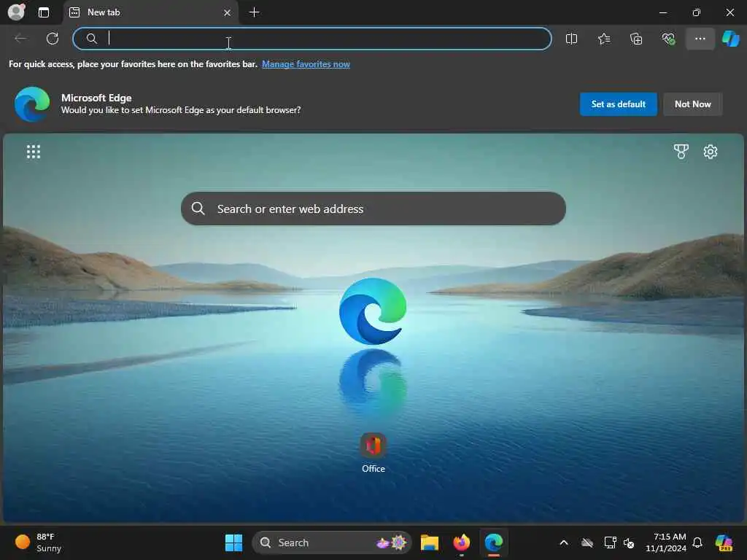Open the Favorites star menu
The image size is (747, 560).
tap(603, 39)
